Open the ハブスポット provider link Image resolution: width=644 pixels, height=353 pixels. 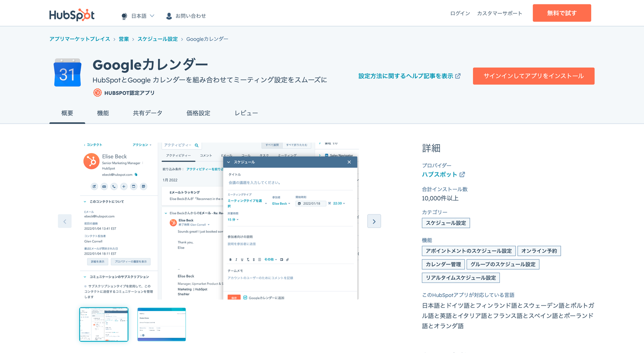click(x=440, y=174)
